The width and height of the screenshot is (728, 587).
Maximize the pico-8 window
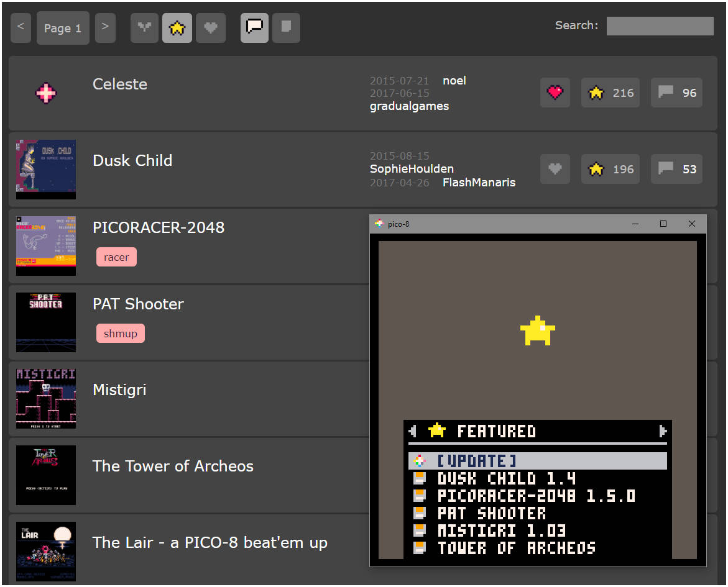click(x=663, y=224)
